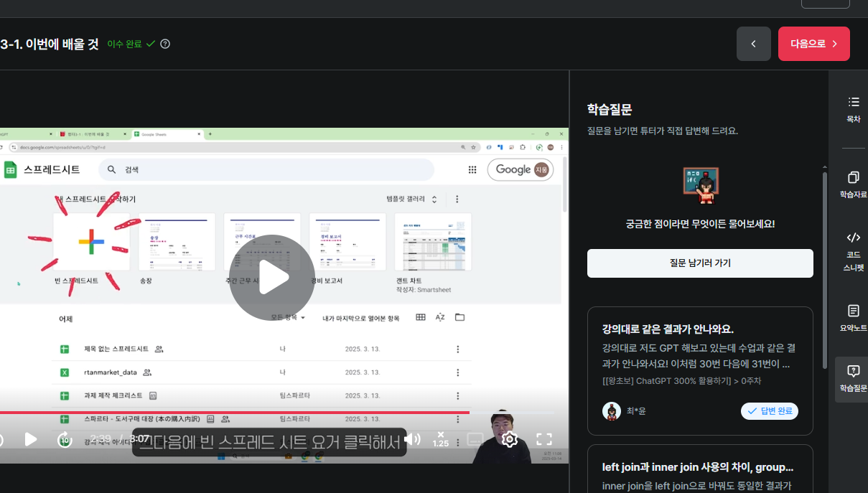Click text 궁금한 점이라면 무엇이든 물어보세요!
The width and height of the screenshot is (868, 493).
pyautogui.click(x=700, y=224)
